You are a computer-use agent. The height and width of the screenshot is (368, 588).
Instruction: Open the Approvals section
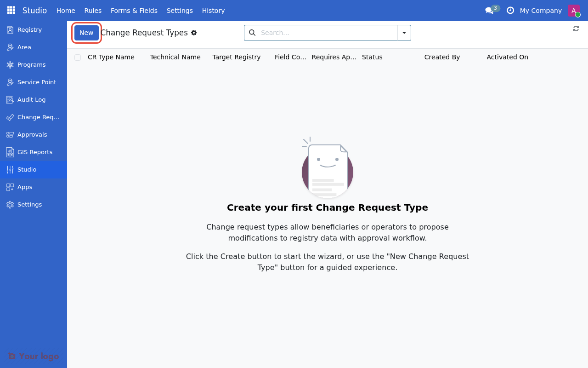click(x=32, y=134)
